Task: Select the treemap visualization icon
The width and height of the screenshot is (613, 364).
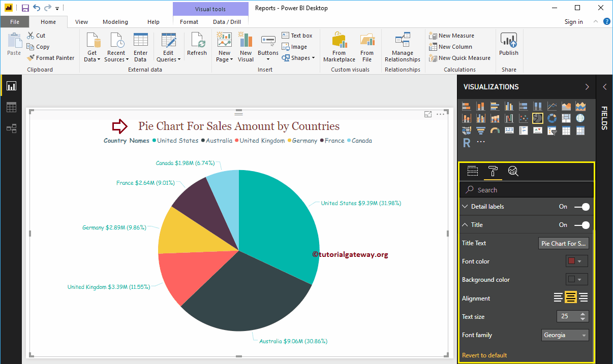Action: tap(566, 118)
